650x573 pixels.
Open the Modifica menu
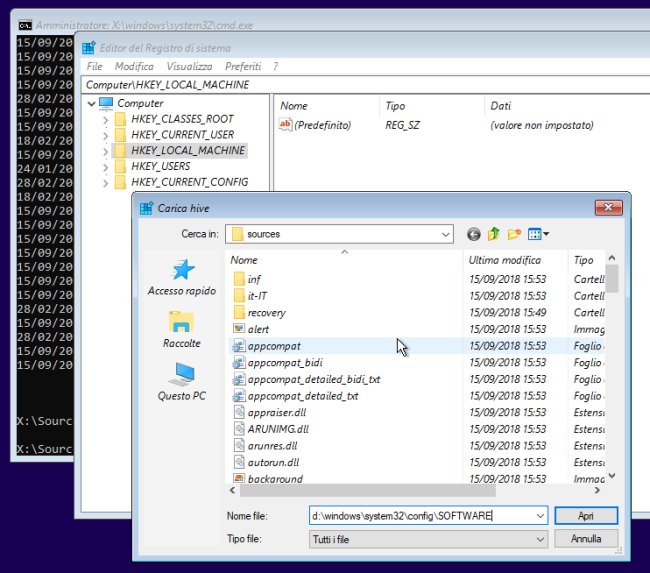[134, 66]
